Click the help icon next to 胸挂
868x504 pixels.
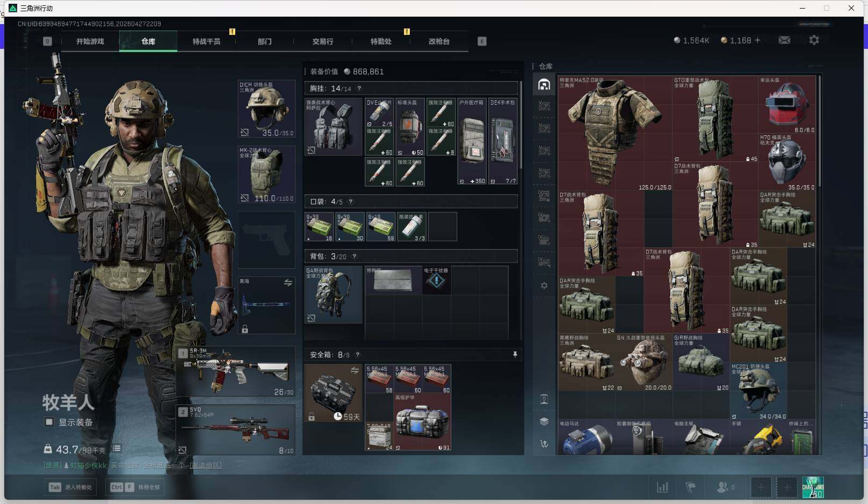tap(359, 89)
